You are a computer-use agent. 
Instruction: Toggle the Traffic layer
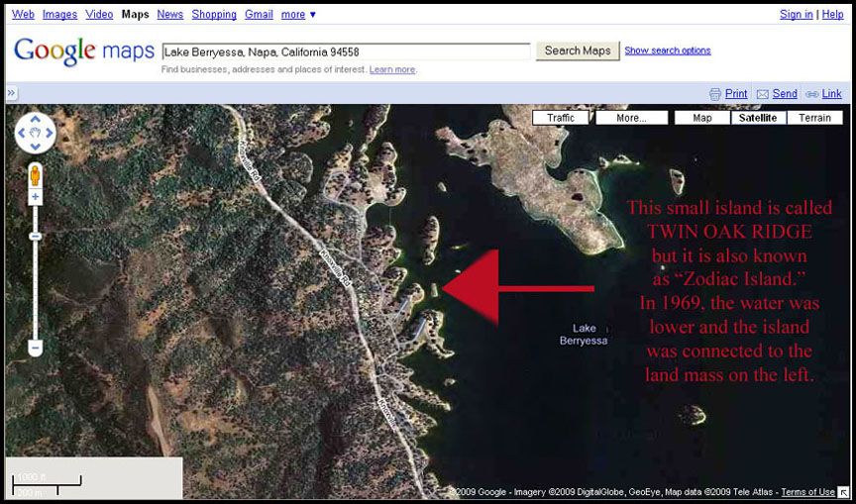pos(561,118)
